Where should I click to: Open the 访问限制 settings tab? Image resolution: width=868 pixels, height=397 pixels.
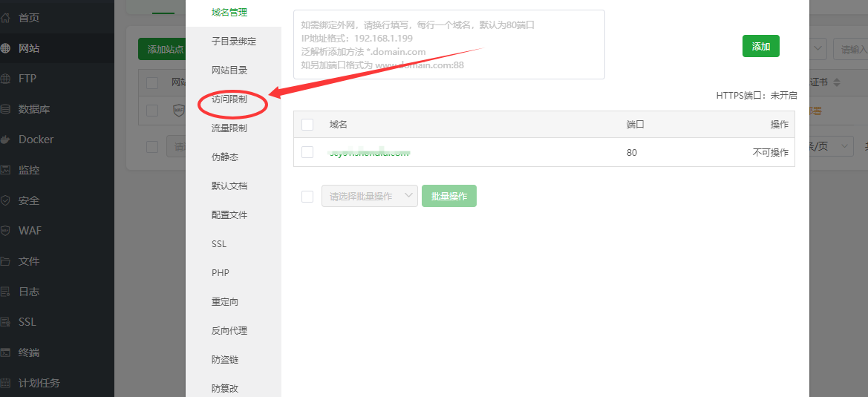[x=229, y=99]
